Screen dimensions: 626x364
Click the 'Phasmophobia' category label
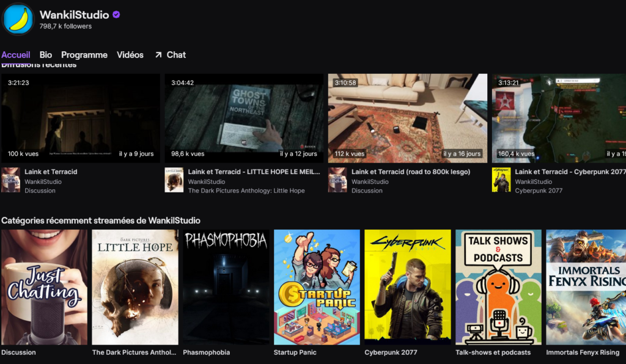tap(207, 352)
